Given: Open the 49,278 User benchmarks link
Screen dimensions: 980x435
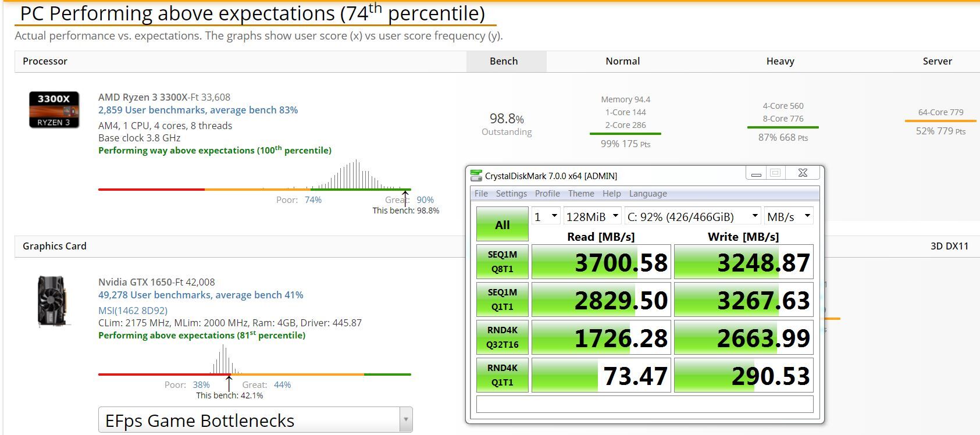Looking at the screenshot, I should (x=201, y=295).
